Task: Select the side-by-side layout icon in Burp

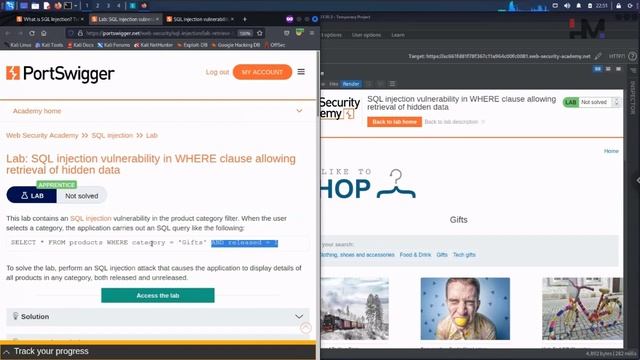Action: (x=598, y=69)
